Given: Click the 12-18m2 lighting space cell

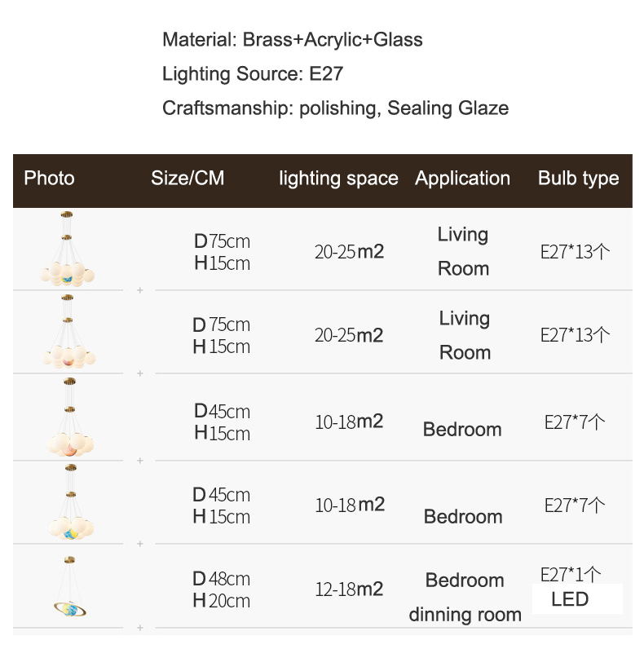Looking at the screenshot, I should (349, 589).
